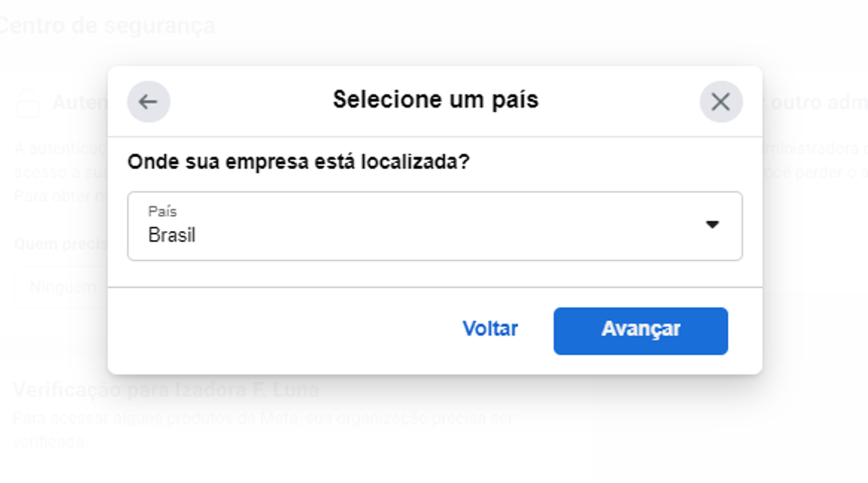Image resolution: width=868 pixels, height=483 pixels.
Task: Click the faded Auten heading beside the padlock
Action: coord(80,102)
